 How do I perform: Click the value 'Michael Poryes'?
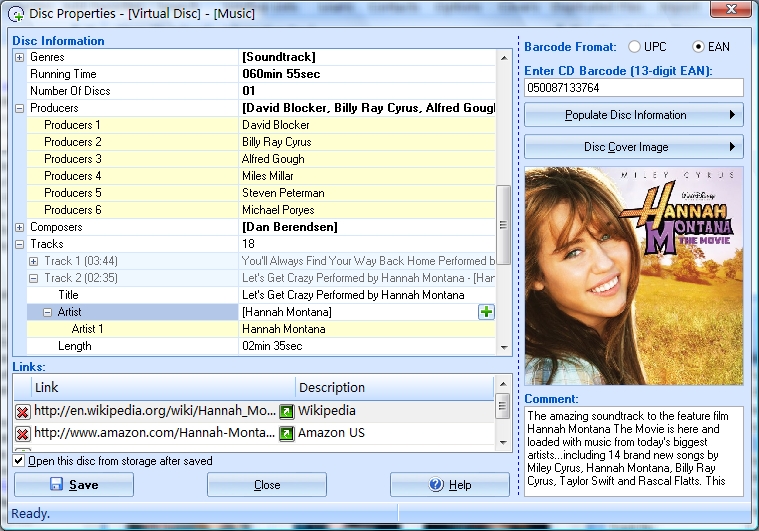tap(278, 210)
